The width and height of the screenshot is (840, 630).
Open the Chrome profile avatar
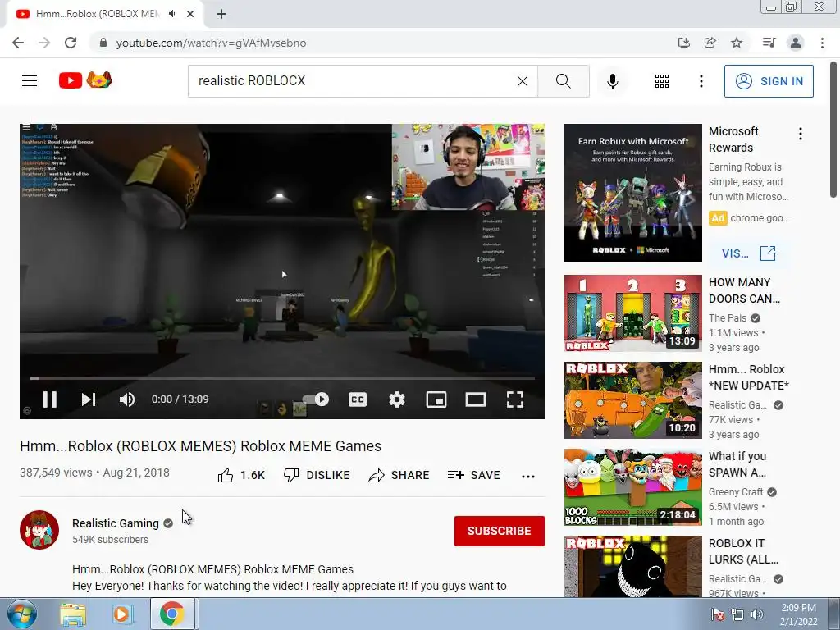[796, 43]
